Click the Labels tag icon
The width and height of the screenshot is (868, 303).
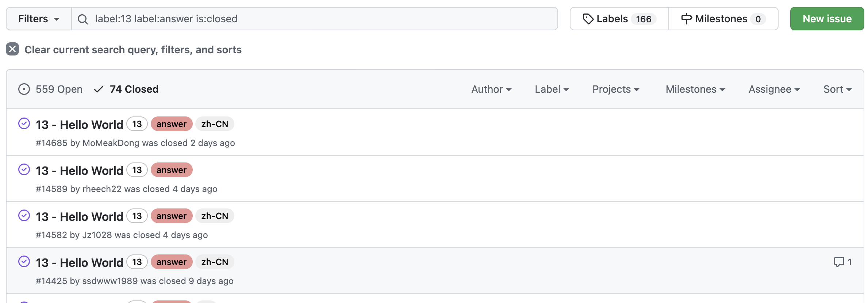[588, 19]
